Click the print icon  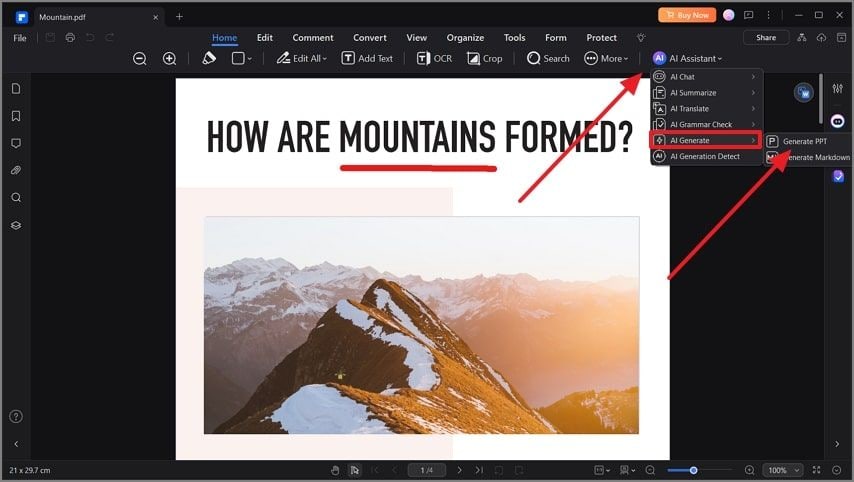tap(70, 38)
